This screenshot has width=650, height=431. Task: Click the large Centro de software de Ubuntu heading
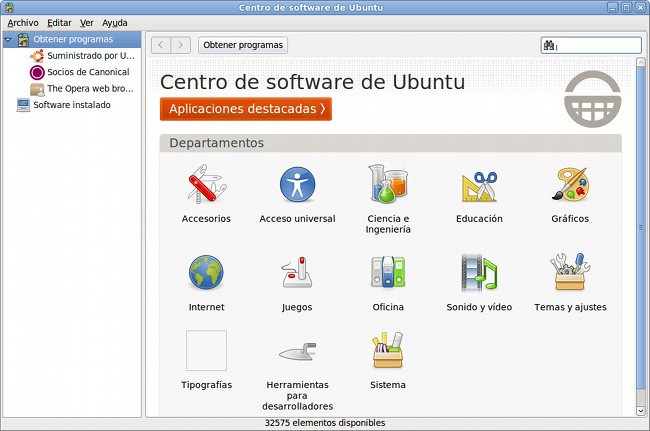313,82
